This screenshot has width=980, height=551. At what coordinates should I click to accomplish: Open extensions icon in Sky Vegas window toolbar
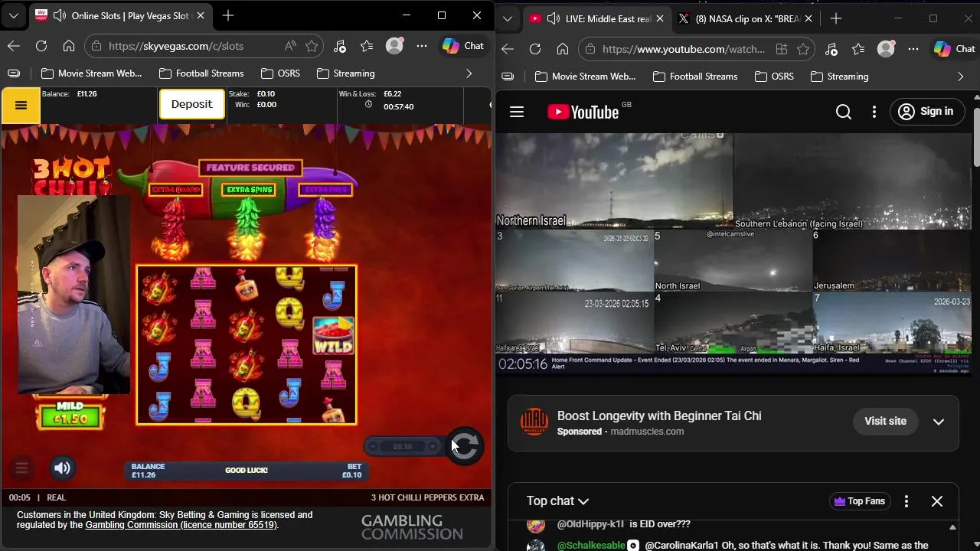pos(340,46)
